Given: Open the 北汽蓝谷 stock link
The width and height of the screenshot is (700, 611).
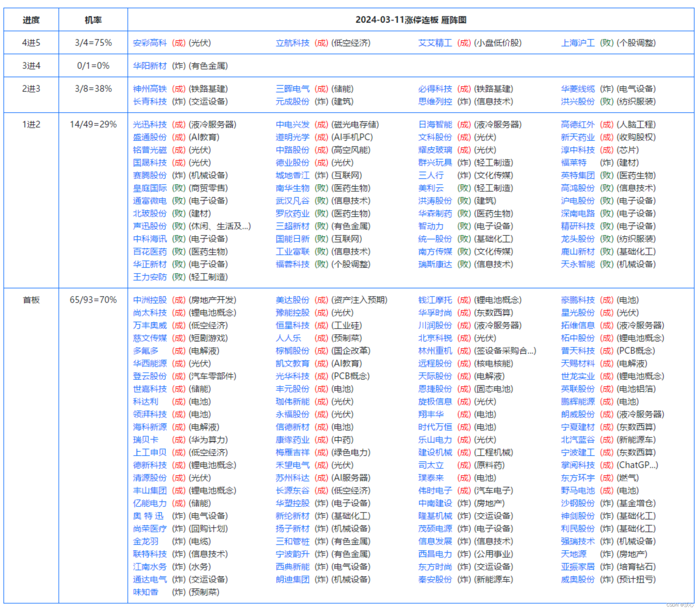Looking at the screenshot, I should [578, 440].
